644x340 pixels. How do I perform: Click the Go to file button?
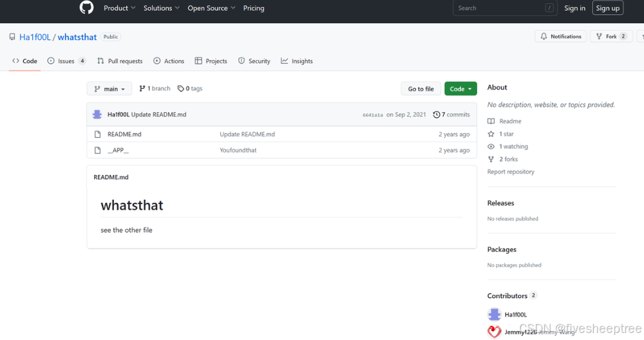point(421,89)
